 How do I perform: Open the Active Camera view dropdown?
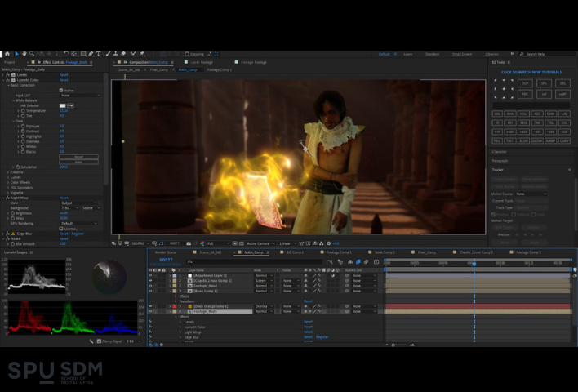(x=260, y=243)
